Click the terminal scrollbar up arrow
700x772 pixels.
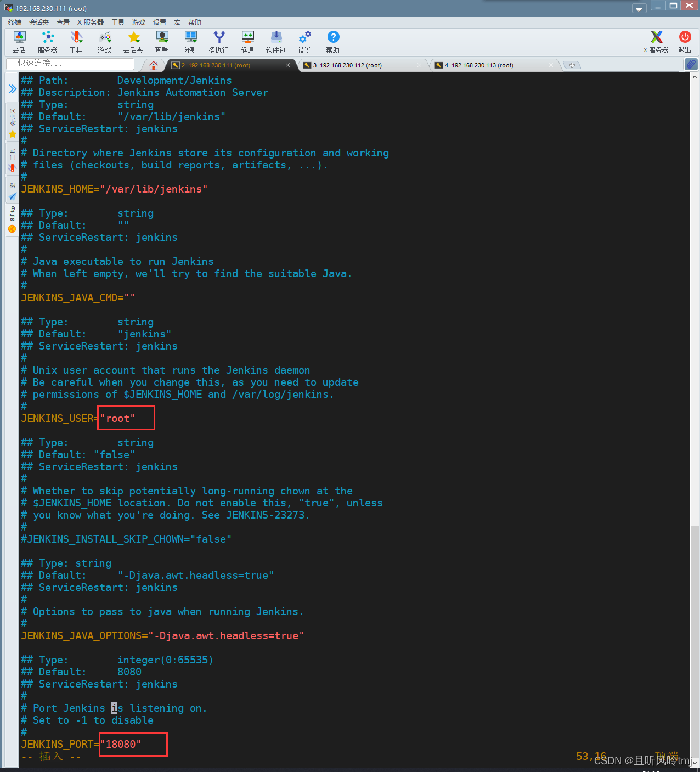click(x=695, y=77)
